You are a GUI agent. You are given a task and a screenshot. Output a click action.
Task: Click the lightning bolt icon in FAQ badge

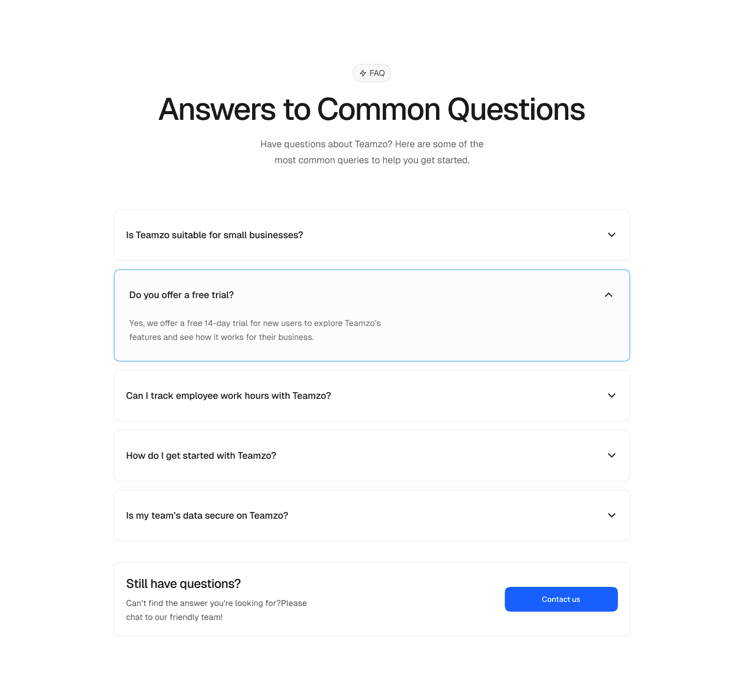click(364, 73)
